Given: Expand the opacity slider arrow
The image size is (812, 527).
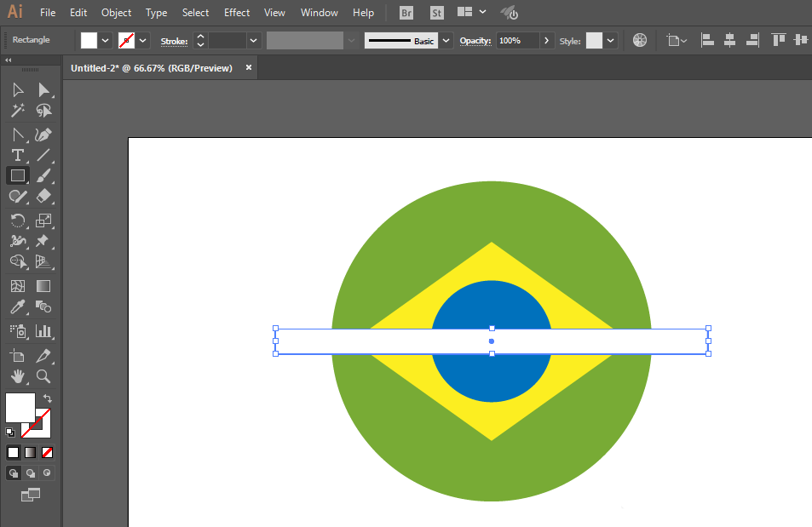Looking at the screenshot, I should pyautogui.click(x=546, y=40).
